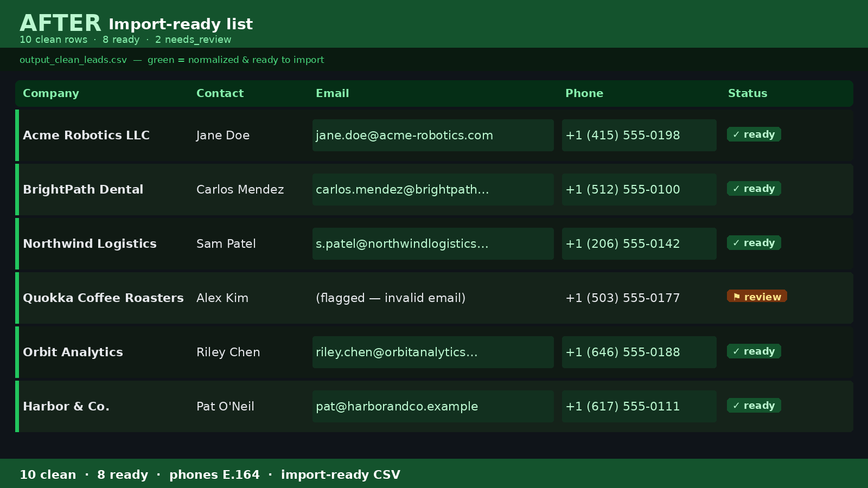
Task: Click contact name Sam Patel
Action: tap(226, 243)
